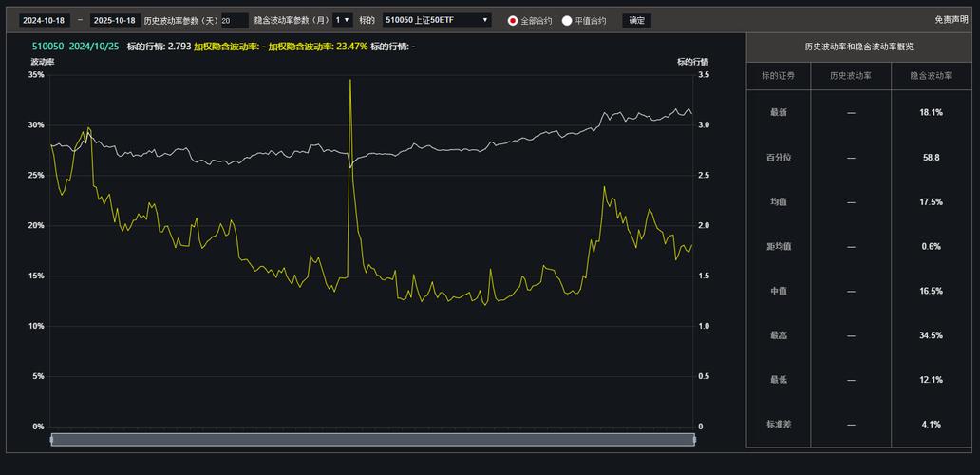Viewport: 980px width, 475px height.
Task: Click the end date field 2025-10-18
Action: (x=114, y=20)
